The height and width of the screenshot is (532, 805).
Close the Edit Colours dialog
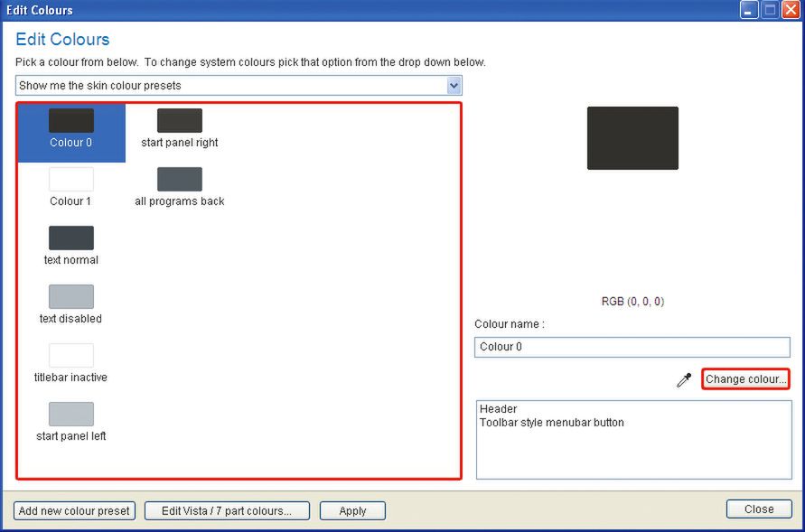pos(759,509)
